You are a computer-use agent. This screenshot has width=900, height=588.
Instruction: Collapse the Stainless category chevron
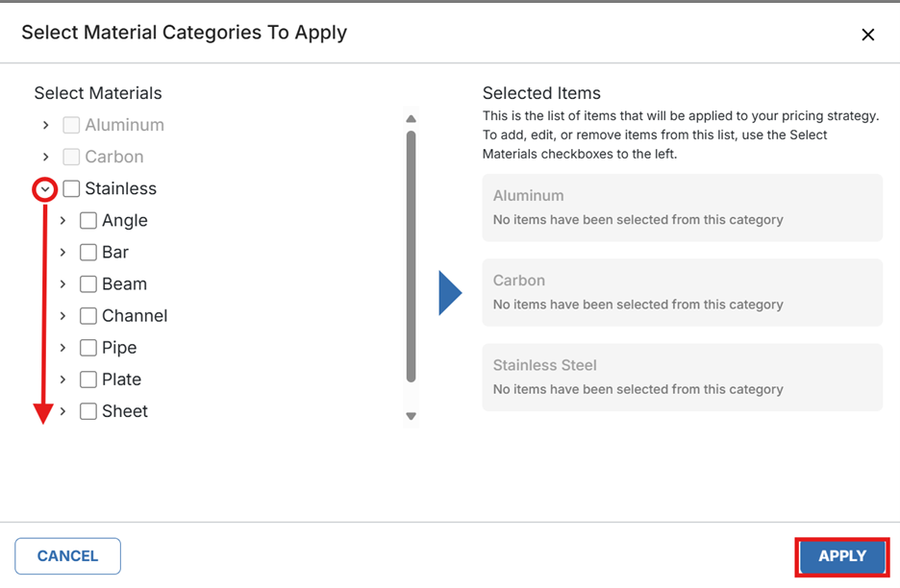coord(45,189)
